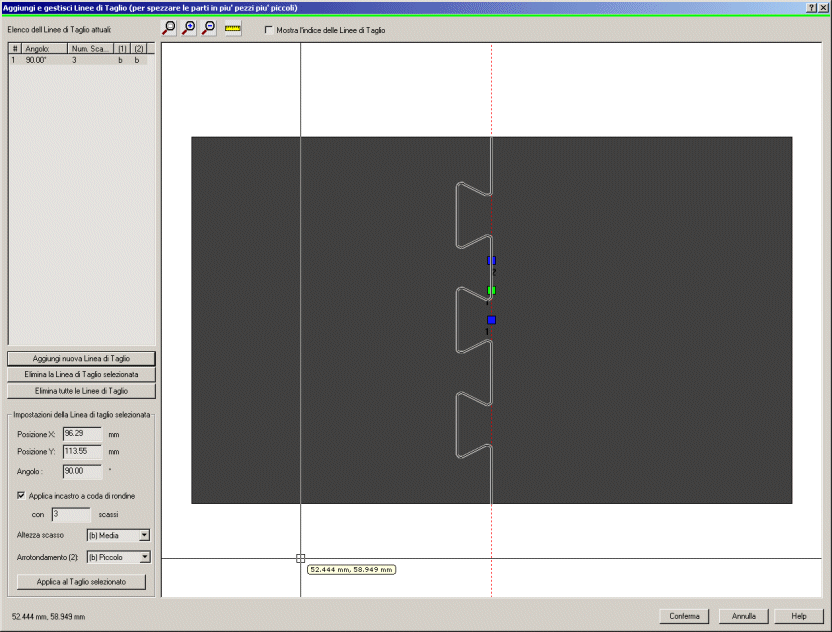Select the green cut line center handle
Viewport: 832px width, 632px height.
click(491, 290)
